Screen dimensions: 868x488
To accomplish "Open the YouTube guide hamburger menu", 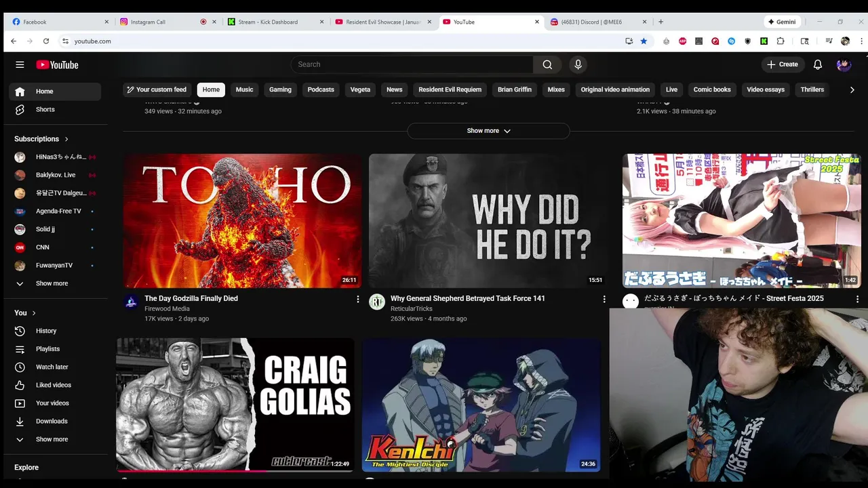I will [x=20, y=65].
